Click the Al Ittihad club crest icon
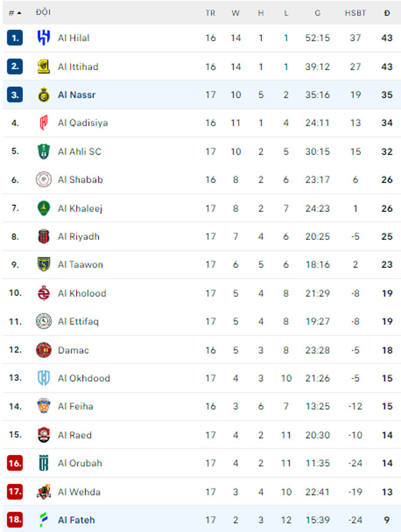 (44, 67)
